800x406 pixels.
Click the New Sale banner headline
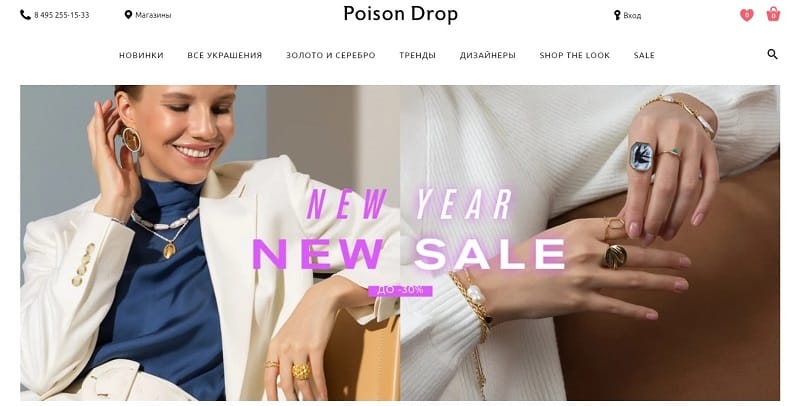(409, 253)
